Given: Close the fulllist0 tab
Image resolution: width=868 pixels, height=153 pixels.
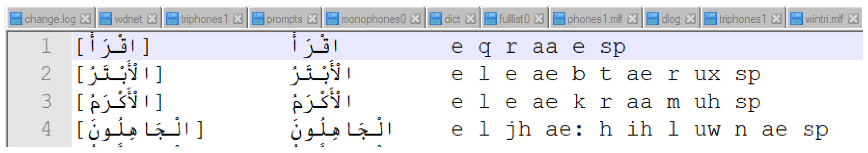Looking at the screenshot, I should pos(539,18).
